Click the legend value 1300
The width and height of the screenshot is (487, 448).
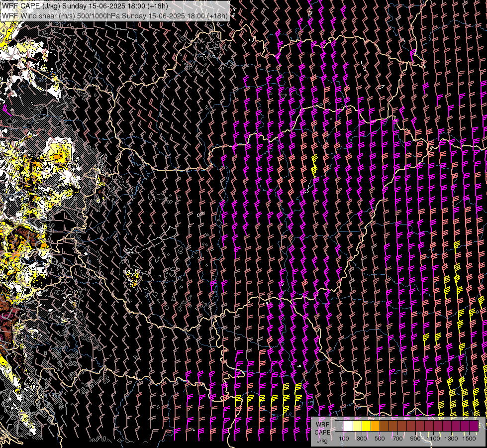451,439
